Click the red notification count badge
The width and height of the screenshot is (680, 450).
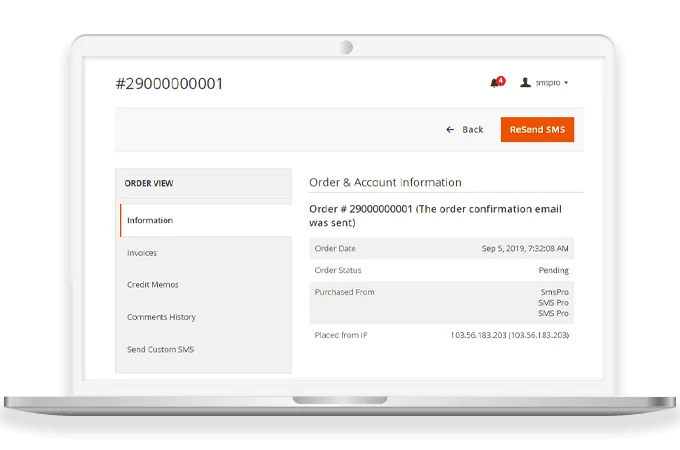point(501,81)
